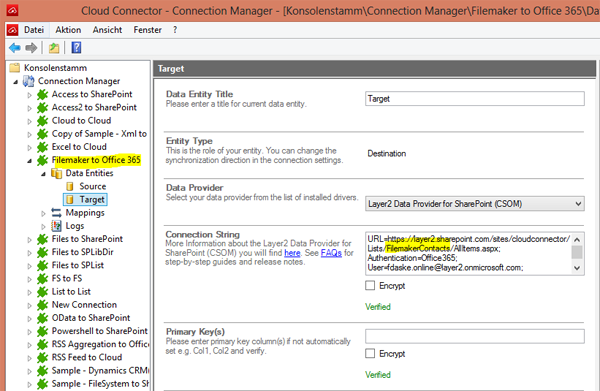The height and width of the screenshot is (391, 600).
Task: Click the Data Entities folder icon
Action: pos(57,174)
